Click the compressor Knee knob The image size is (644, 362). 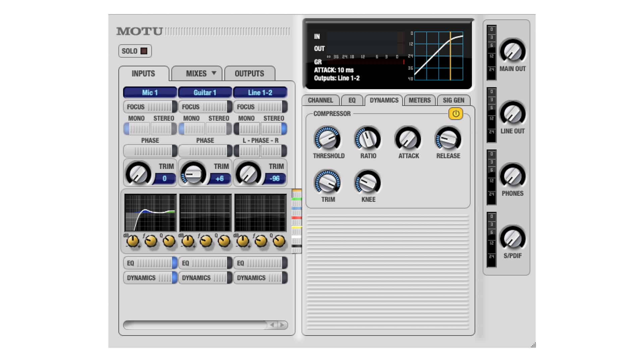[x=368, y=182]
